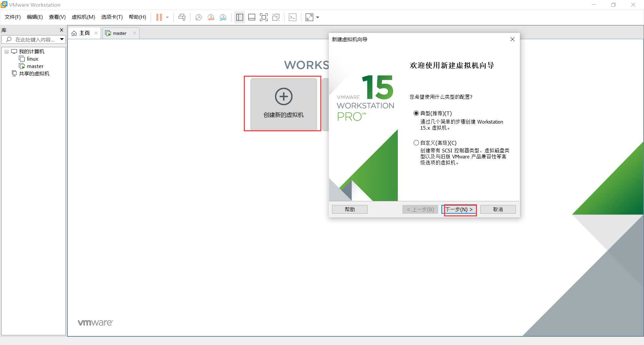Open the power options dropdown arrow
The image size is (644, 345).
tap(167, 17)
